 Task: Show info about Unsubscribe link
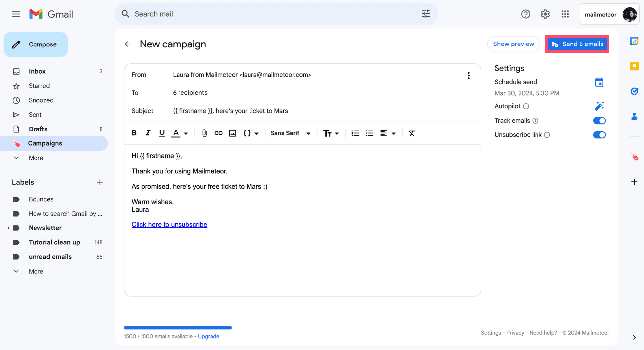547,135
